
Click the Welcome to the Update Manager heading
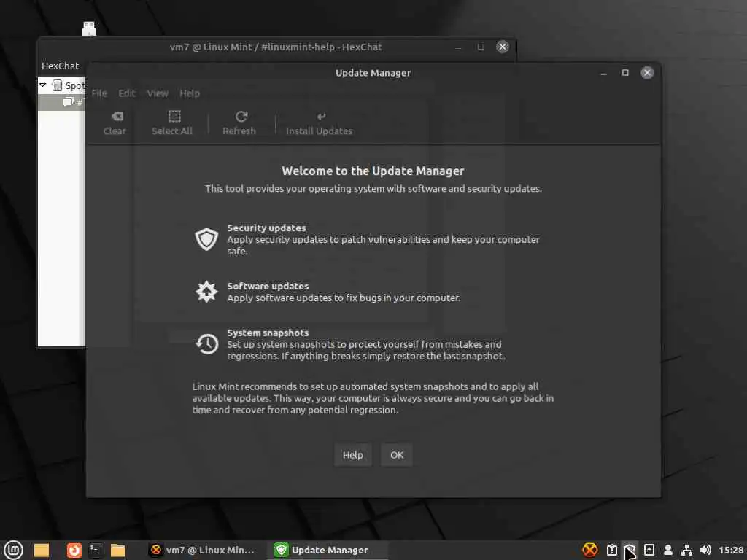tap(373, 171)
